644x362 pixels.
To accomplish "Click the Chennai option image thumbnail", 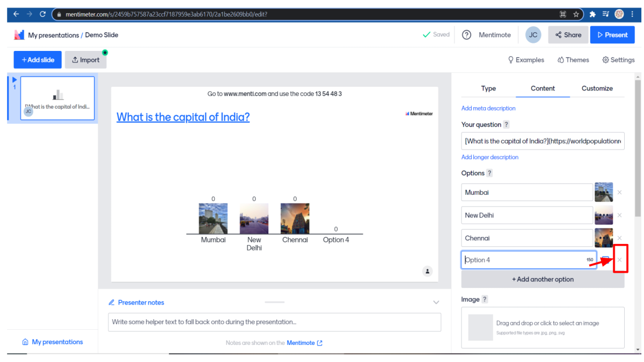I will [604, 238].
